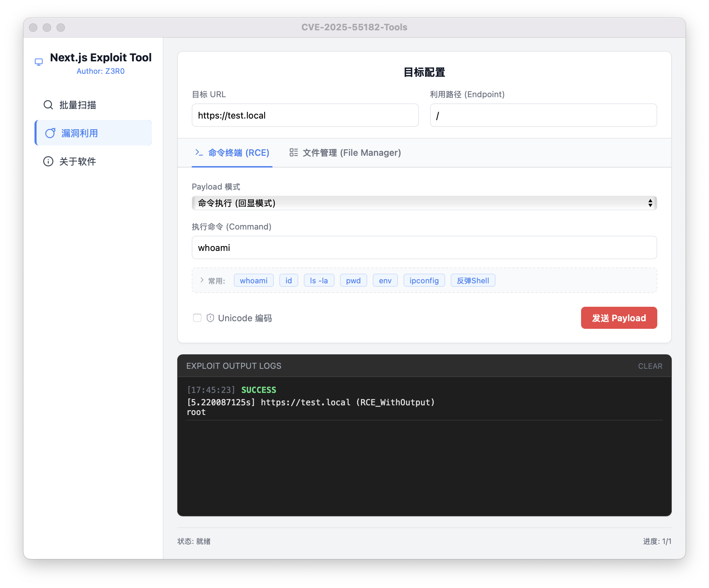The width and height of the screenshot is (709, 588).
Task: Click the window title CVE-2025-55182-Tools
Action: pyautogui.click(x=354, y=27)
